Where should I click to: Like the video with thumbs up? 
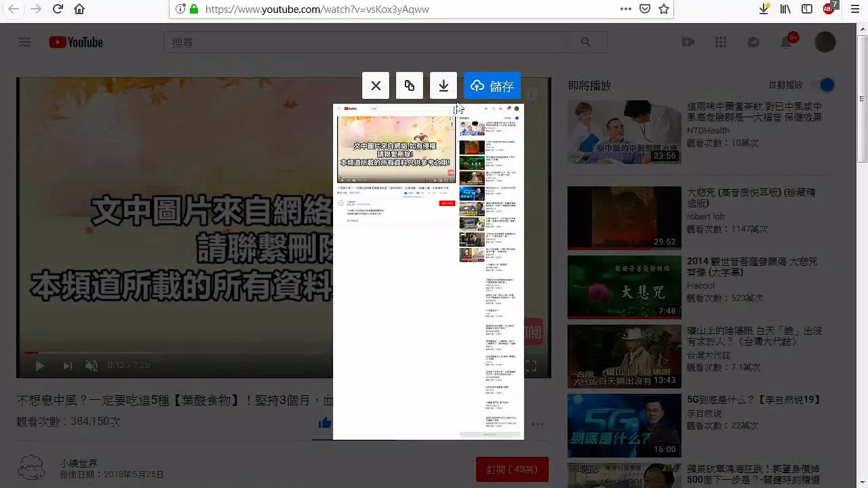[x=325, y=423]
